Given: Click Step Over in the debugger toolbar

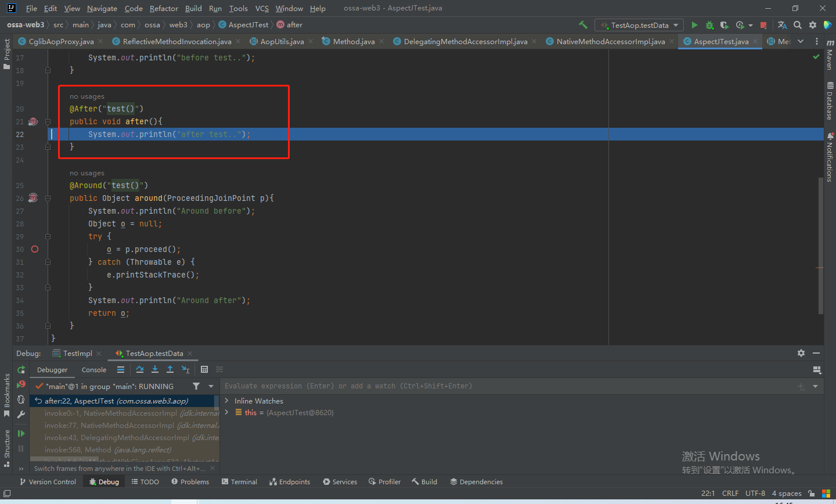Looking at the screenshot, I should click(140, 369).
